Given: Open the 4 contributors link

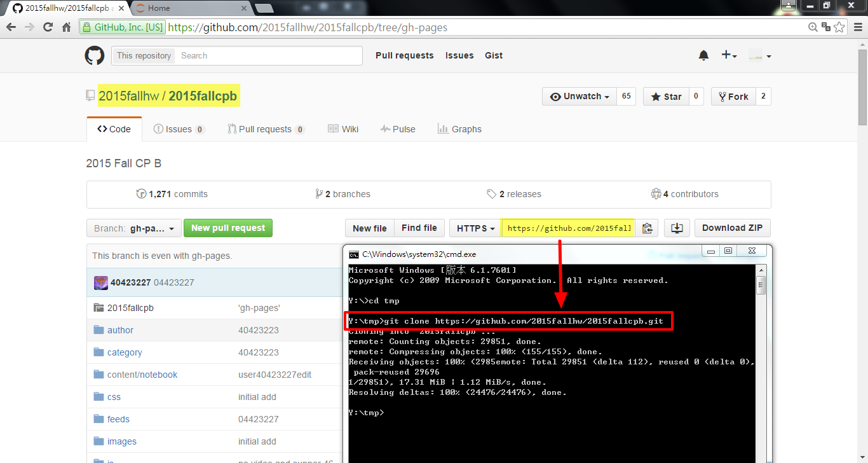Looking at the screenshot, I should pos(685,194).
